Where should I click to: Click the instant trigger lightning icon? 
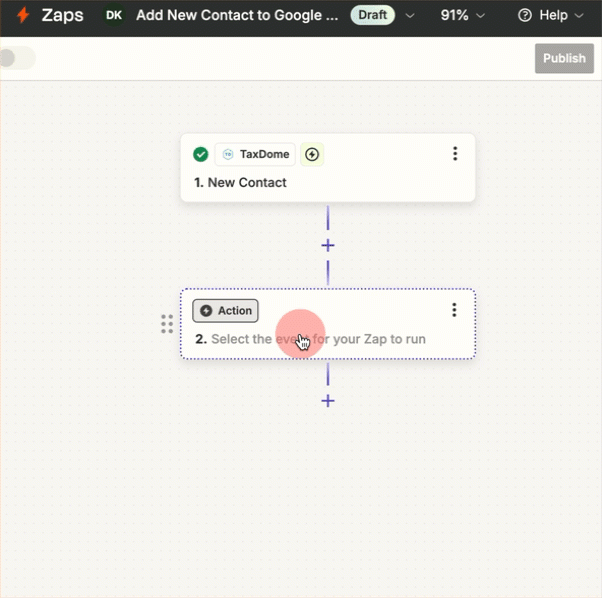point(312,154)
